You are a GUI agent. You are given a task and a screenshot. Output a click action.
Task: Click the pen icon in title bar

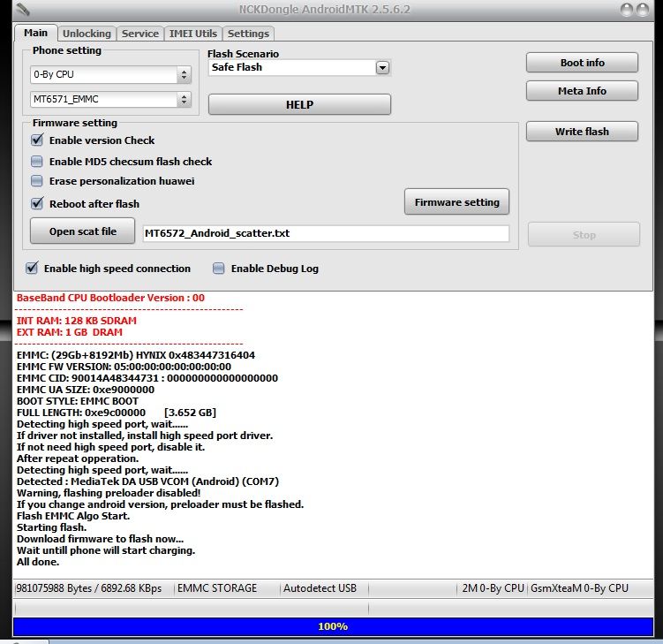pos(22,9)
